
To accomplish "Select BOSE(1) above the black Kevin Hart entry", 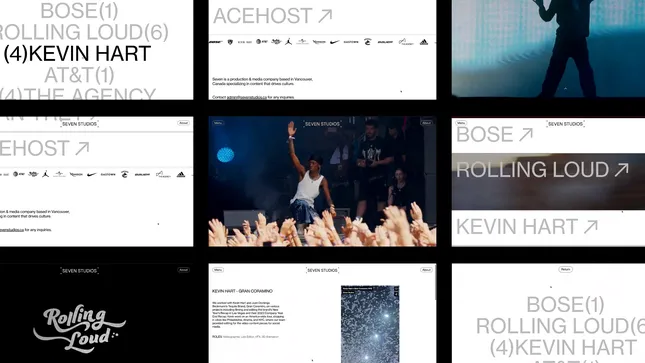I will pos(79,11).
